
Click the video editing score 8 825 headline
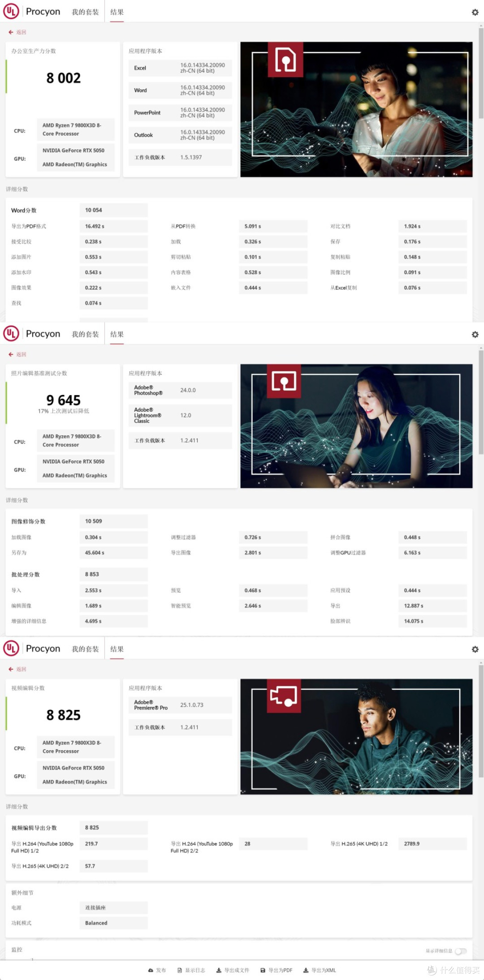coord(64,715)
